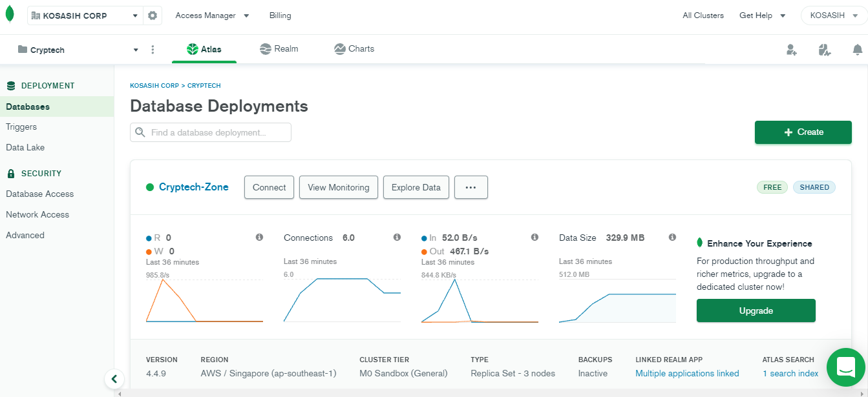Click info icon beside Data Size

point(672,238)
